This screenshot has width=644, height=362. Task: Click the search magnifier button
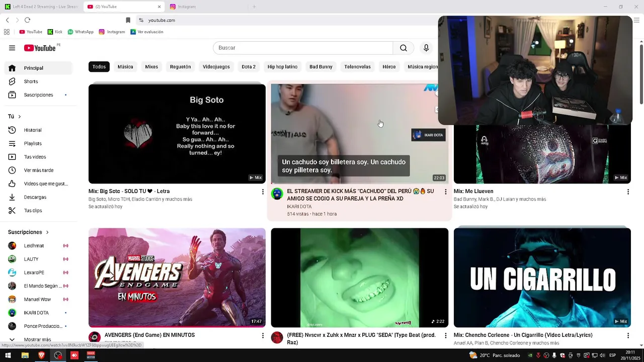(x=404, y=48)
